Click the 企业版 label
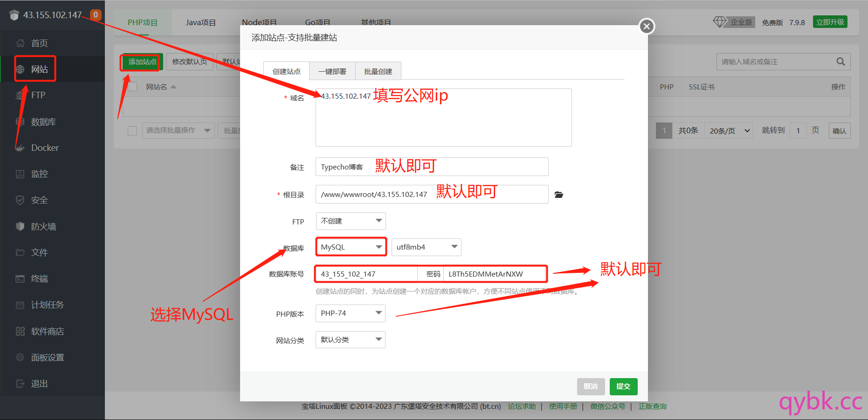This screenshot has width=868, height=420. 741,22
